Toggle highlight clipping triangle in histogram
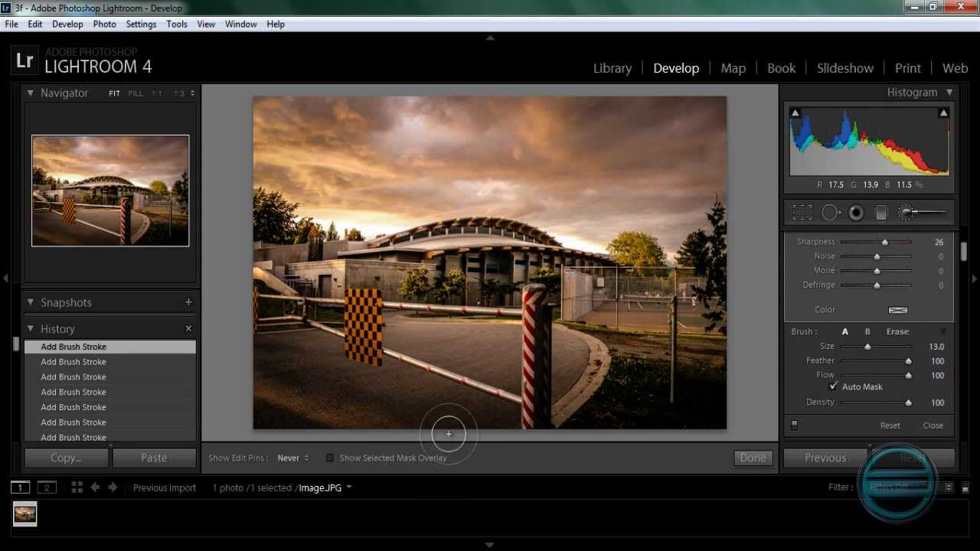This screenshot has height=551, width=980. tap(943, 112)
